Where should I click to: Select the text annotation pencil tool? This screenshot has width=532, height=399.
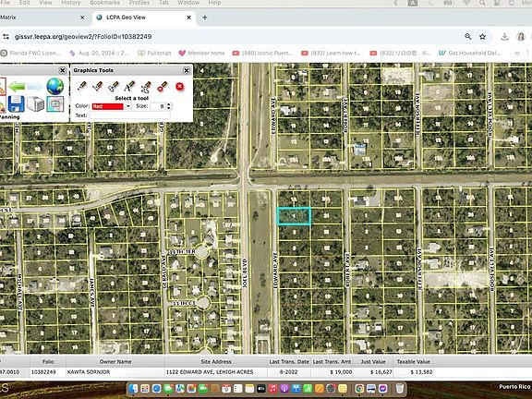[x=129, y=86]
